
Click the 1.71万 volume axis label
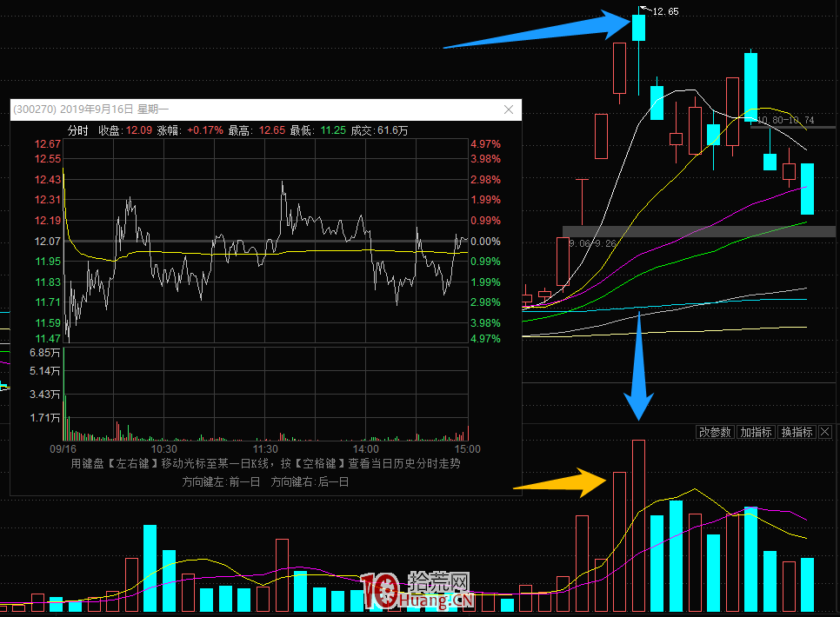click(44, 418)
